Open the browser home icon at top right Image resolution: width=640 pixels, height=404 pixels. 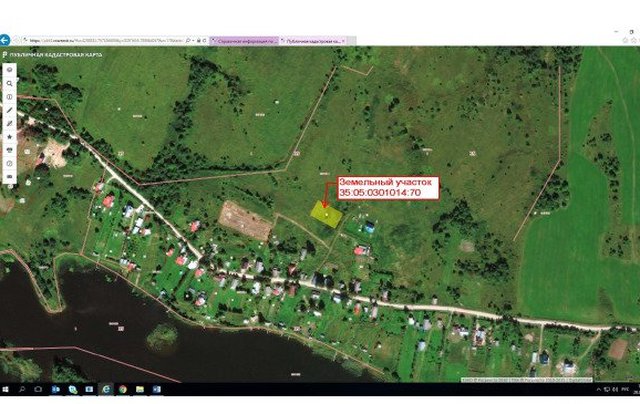(625, 40)
